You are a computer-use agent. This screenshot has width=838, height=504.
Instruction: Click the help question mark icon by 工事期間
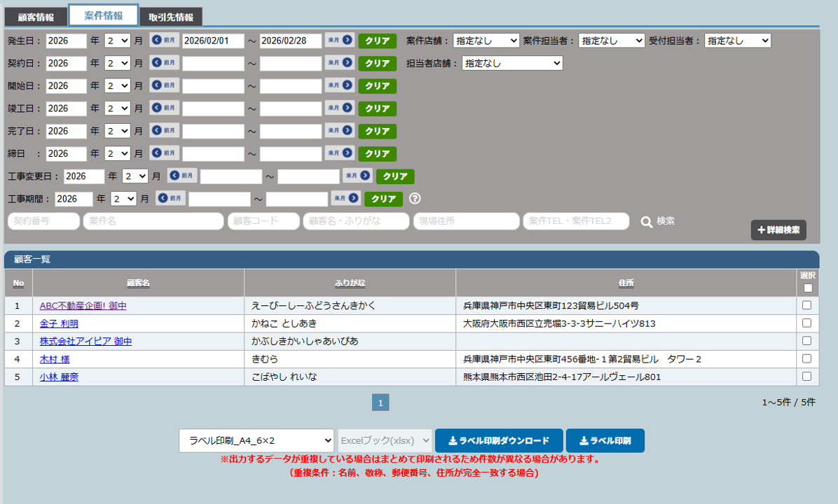tap(415, 199)
